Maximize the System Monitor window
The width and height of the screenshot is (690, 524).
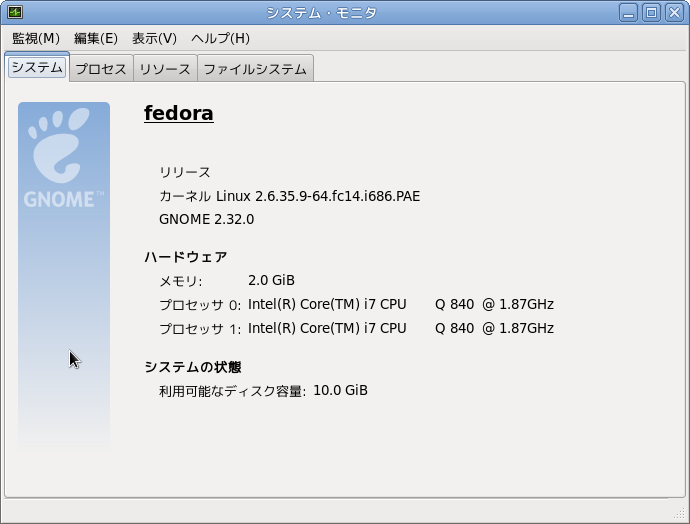tap(651, 12)
